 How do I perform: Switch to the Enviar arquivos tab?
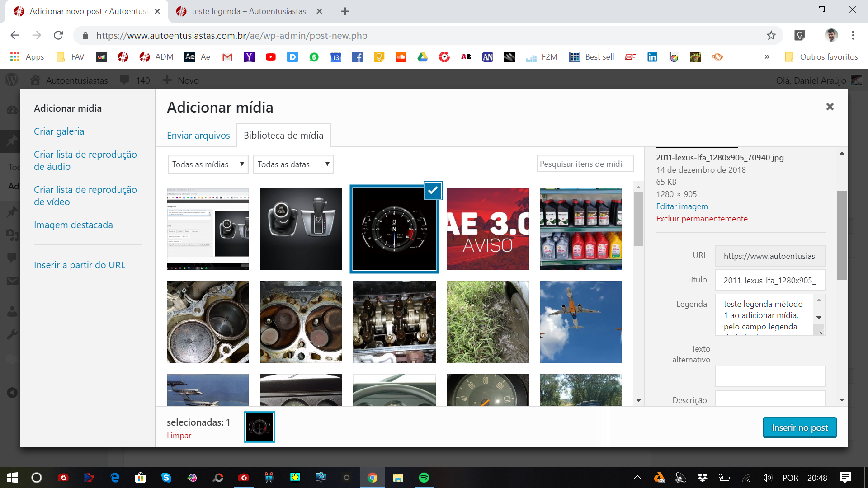[x=198, y=136]
